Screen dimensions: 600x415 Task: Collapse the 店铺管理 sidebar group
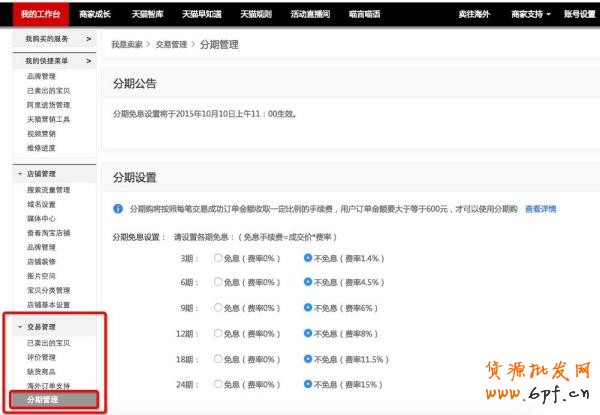[20, 174]
